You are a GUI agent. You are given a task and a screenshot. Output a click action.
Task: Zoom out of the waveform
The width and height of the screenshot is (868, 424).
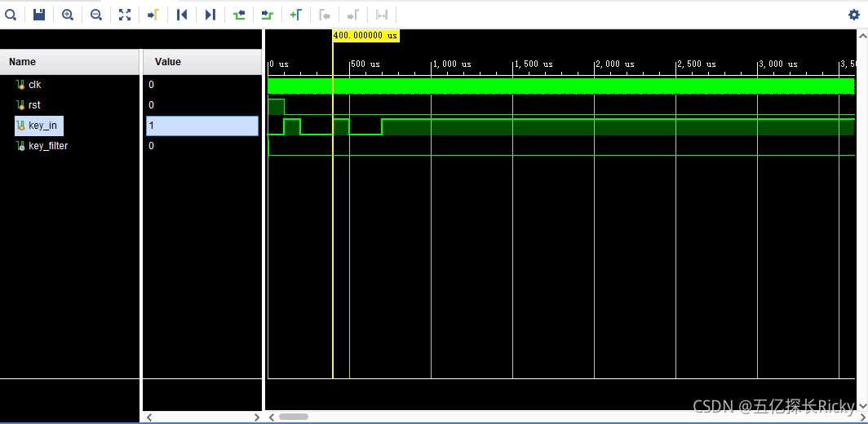(95, 15)
